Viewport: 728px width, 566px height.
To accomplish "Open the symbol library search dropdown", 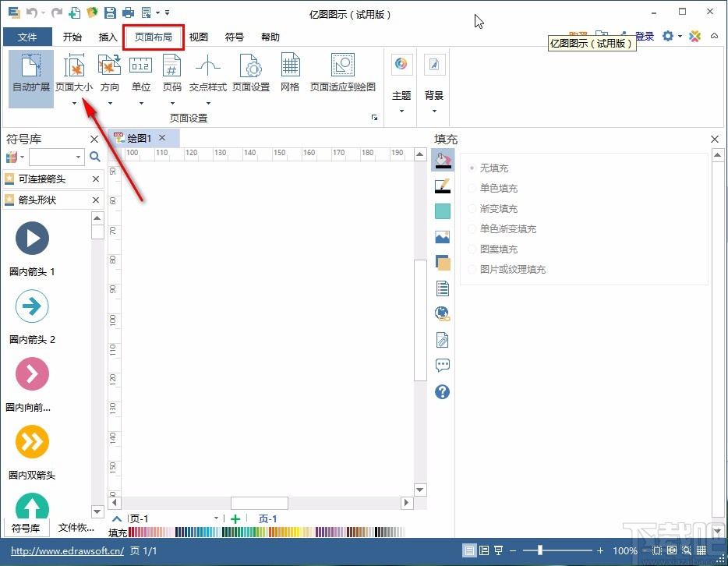I will (x=78, y=157).
